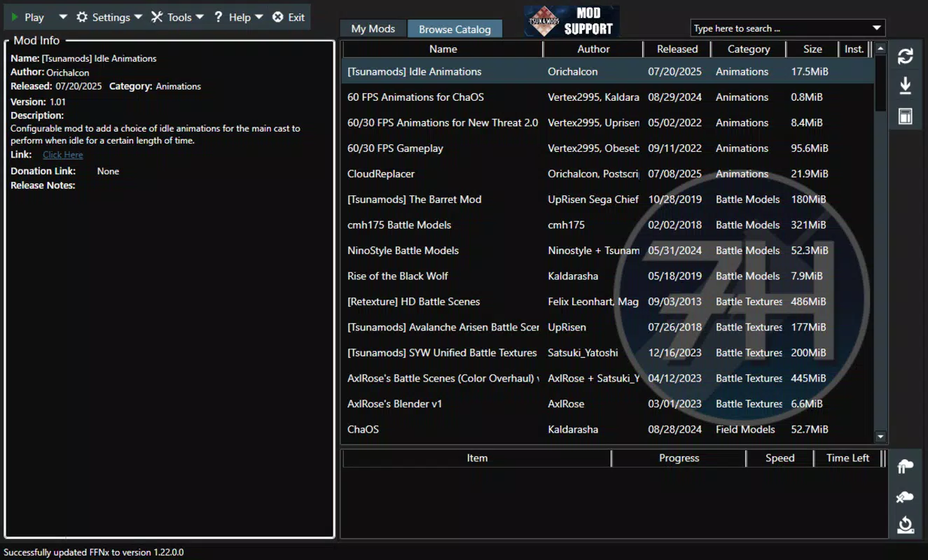Click the catalog scrollbar down arrow
The image size is (928, 560).
coord(880,437)
